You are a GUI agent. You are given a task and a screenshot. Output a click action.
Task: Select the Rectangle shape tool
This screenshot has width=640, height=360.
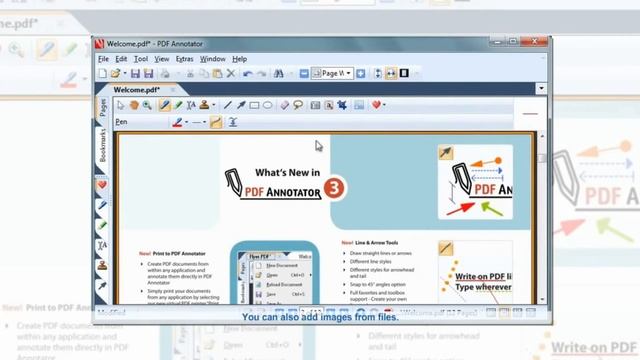pos(254,106)
